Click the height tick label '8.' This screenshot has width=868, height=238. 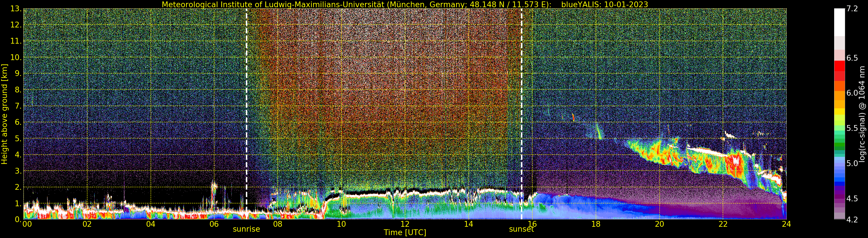18,90
